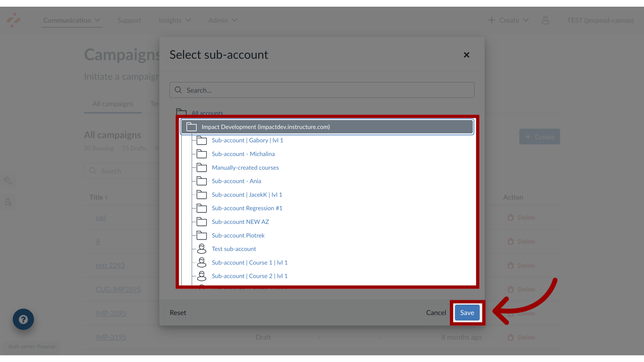The image size is (644, 362).
Task: Click the blue help question mark button
Action: [x=23, y=319]
